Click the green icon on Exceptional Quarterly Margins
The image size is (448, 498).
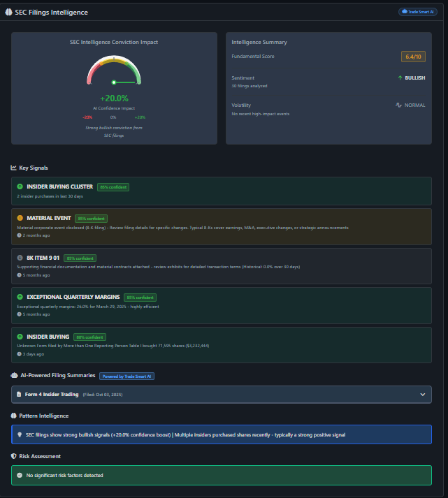pos(20,297)
